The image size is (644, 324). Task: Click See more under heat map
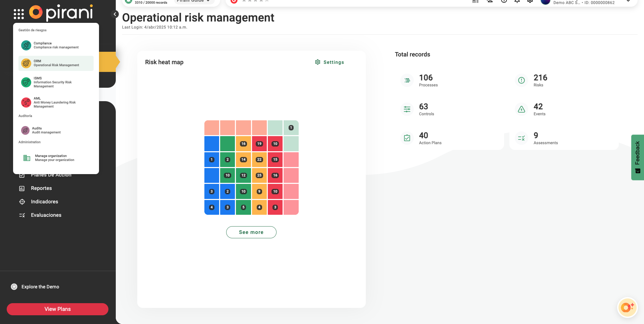click(x=251, y=232)
